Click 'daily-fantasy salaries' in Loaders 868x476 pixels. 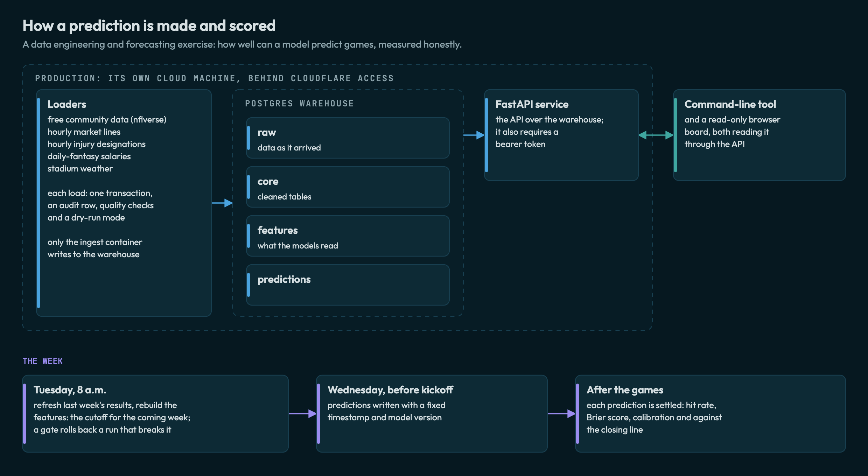click(89, 156)
